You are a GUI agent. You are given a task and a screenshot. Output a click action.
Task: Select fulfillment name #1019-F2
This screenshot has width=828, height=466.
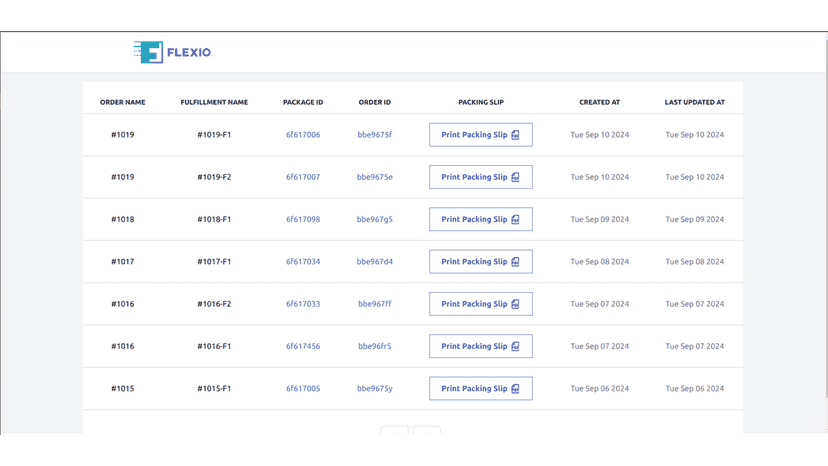point(214,177)
